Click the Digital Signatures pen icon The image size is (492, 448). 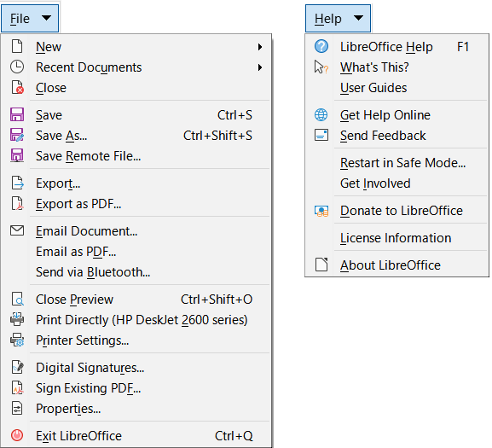[x=18, y=367]
